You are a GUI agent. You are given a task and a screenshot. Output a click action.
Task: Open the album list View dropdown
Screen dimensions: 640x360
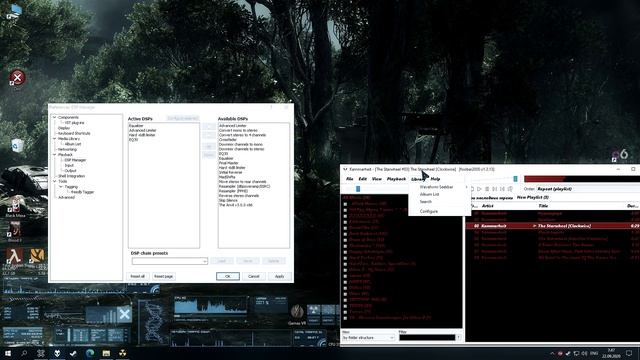pyautogui.click(x=368, y=338)
